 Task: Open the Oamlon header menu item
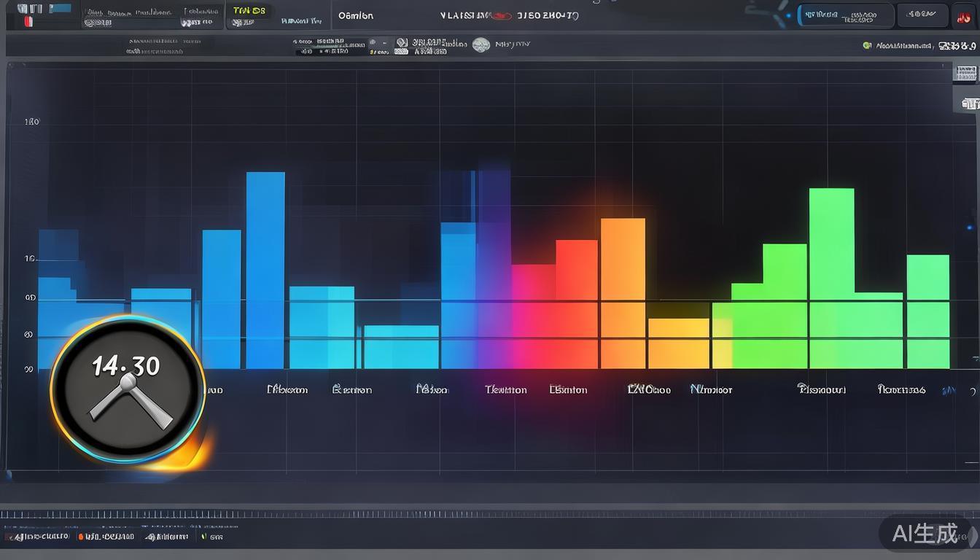[356, 15]
